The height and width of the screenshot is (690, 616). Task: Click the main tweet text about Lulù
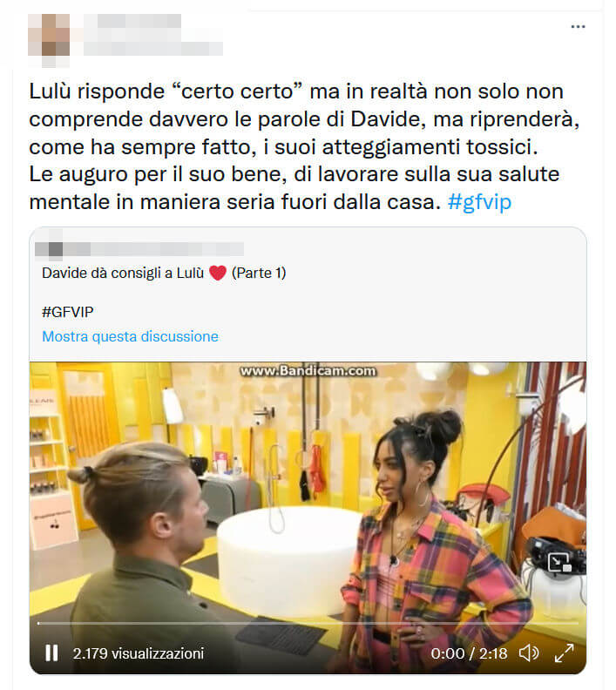303,146
